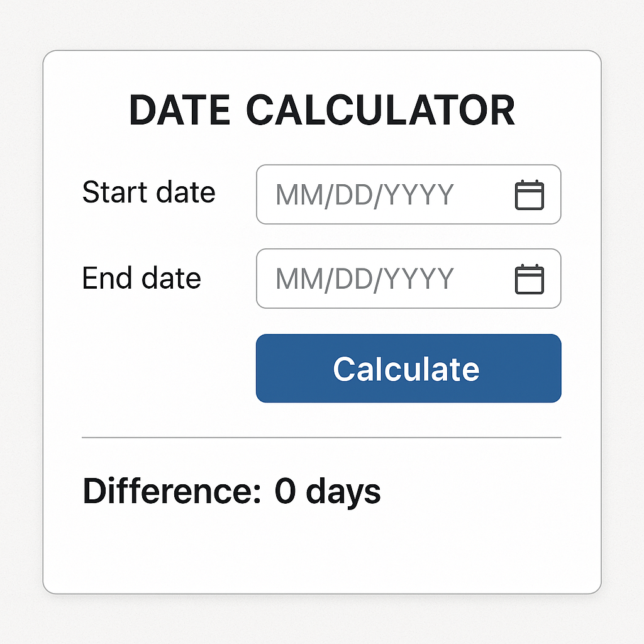
Task: Click the horizontal divider above the result
Action: point(321,437)
